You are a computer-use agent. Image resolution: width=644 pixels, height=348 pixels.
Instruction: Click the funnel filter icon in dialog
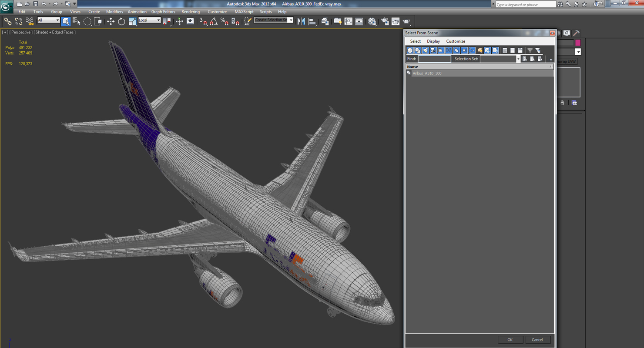point(530,50)
